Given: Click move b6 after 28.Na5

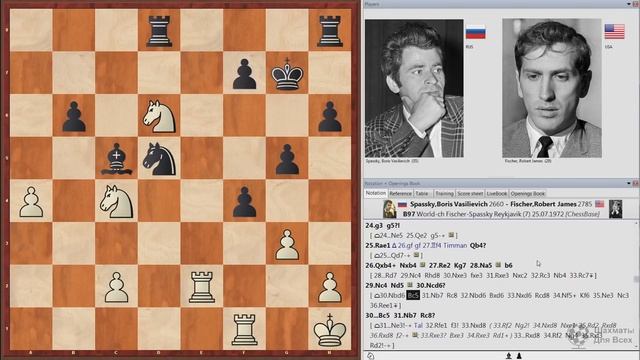Looking at the screenshot, I should (508, 265).
